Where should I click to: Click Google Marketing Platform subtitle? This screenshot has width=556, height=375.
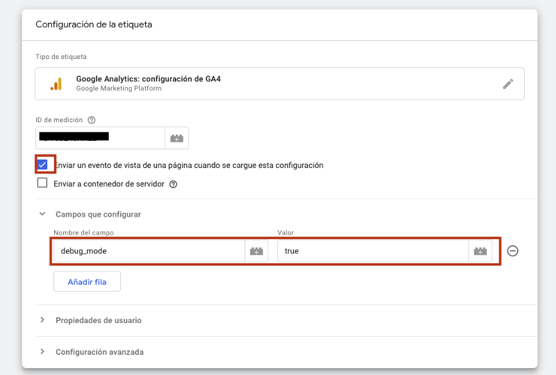pyautogui.click(x=119, y=88)
